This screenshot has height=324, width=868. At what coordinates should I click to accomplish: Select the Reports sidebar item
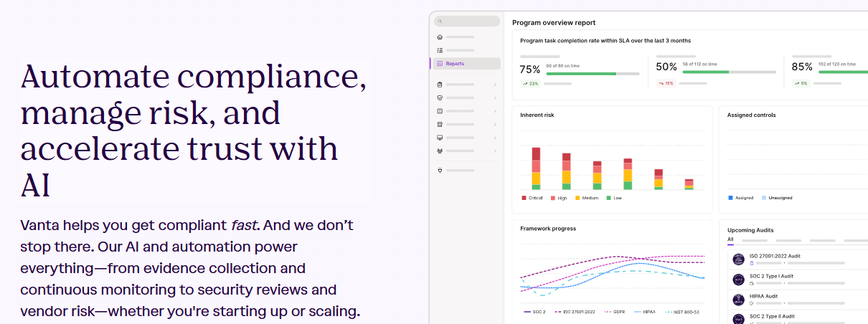pyautogui.click(x=466, y=64)
